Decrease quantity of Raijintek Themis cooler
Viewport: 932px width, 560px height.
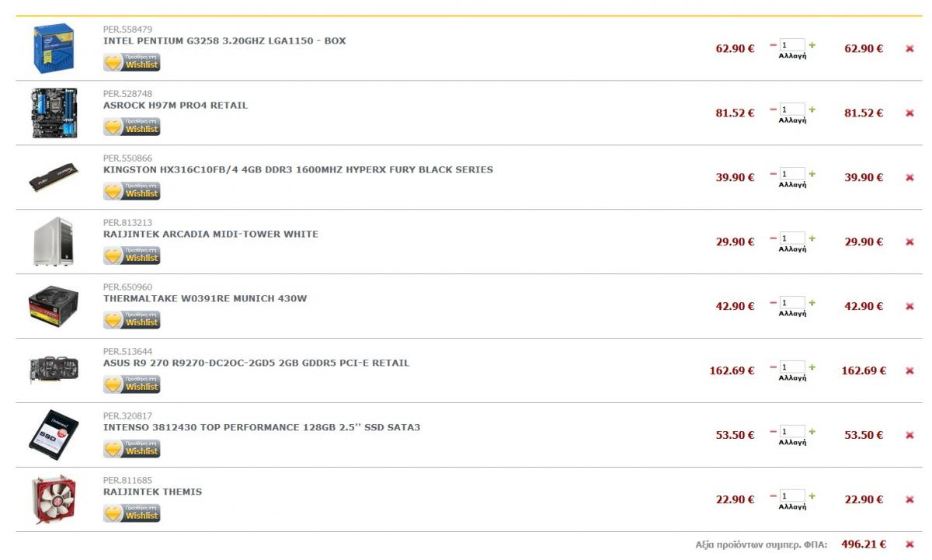[x=774, y=496]
